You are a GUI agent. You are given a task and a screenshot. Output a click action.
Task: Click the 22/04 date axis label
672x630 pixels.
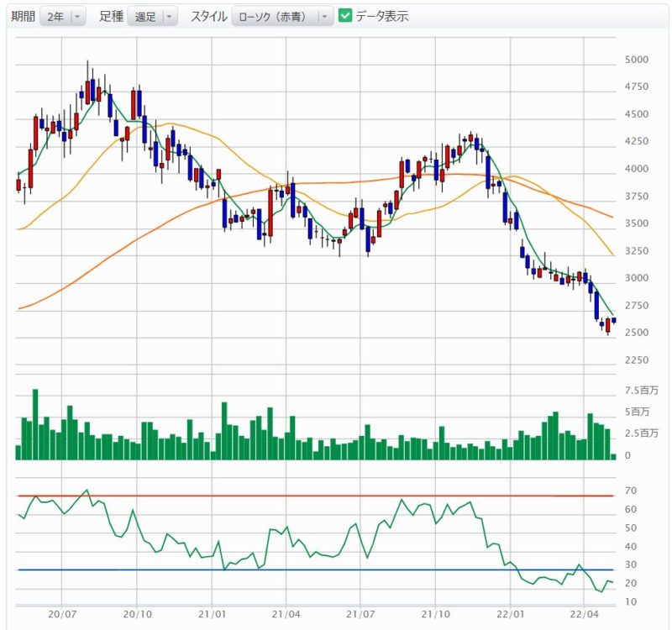tap(584, 614)
